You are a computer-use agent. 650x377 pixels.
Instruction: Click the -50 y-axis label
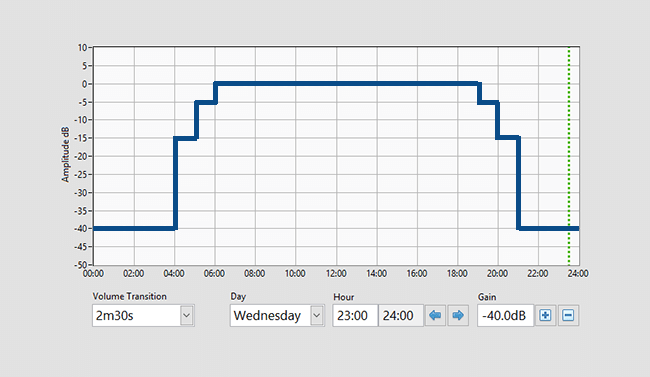[81, 265]
